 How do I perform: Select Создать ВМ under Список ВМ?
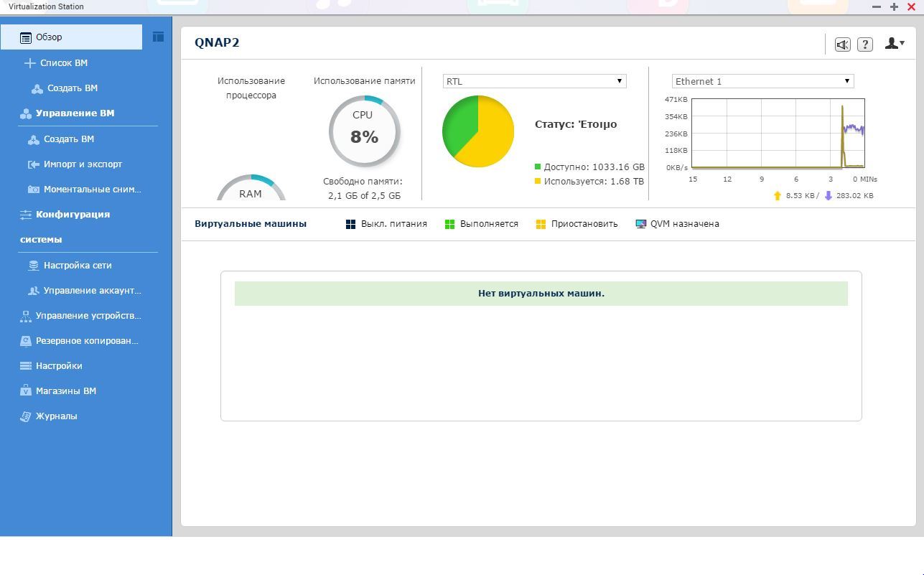tap(73, 88)
